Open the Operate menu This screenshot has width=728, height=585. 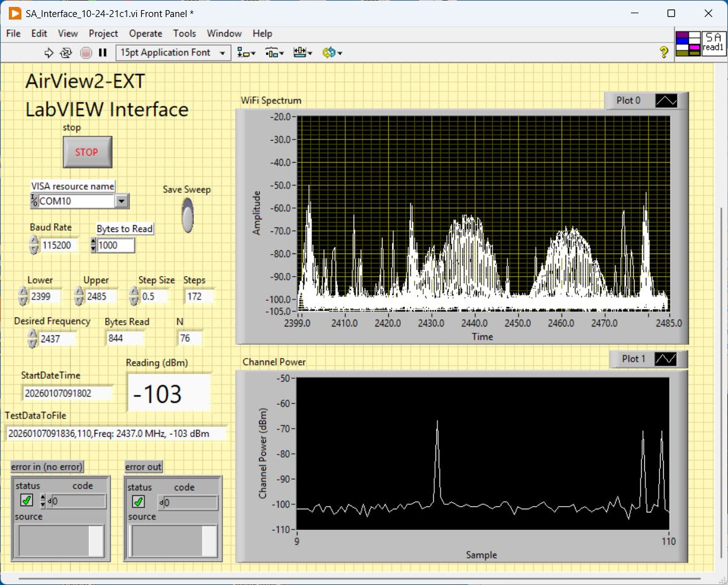click(146, 33)
